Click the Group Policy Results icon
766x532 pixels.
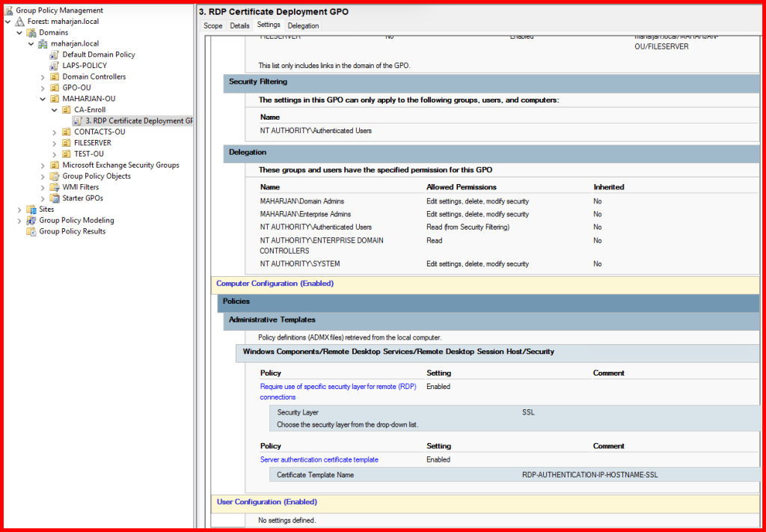click(x=31, y=232)
